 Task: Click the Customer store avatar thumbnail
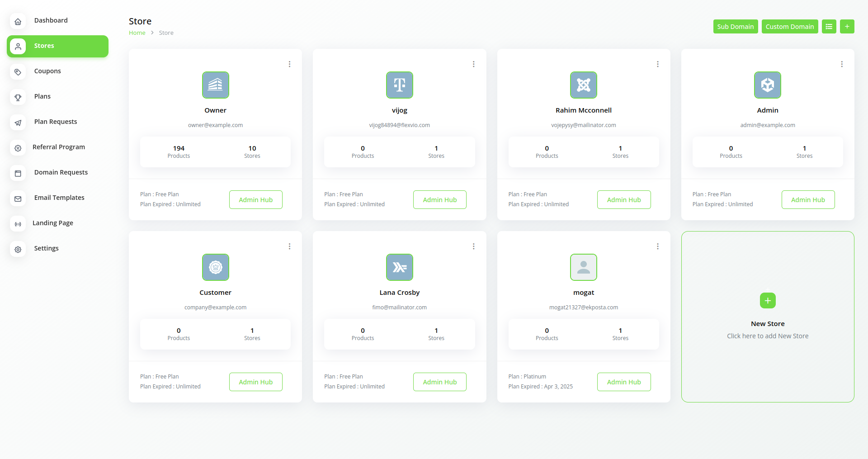click(x=216, y=267)
